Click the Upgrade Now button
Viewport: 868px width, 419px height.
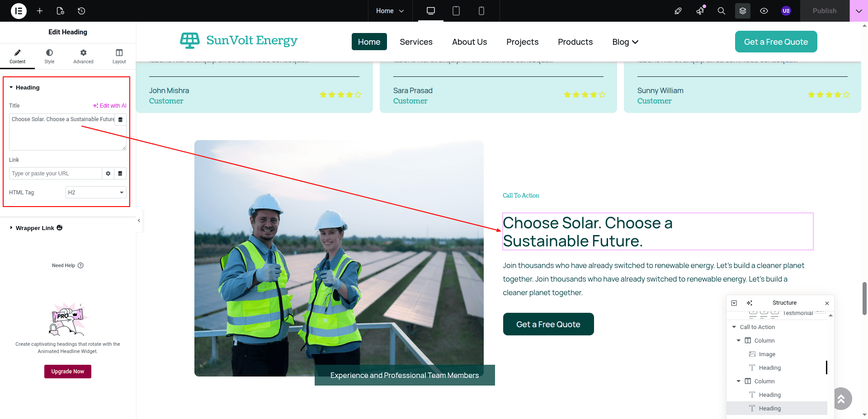68,372
